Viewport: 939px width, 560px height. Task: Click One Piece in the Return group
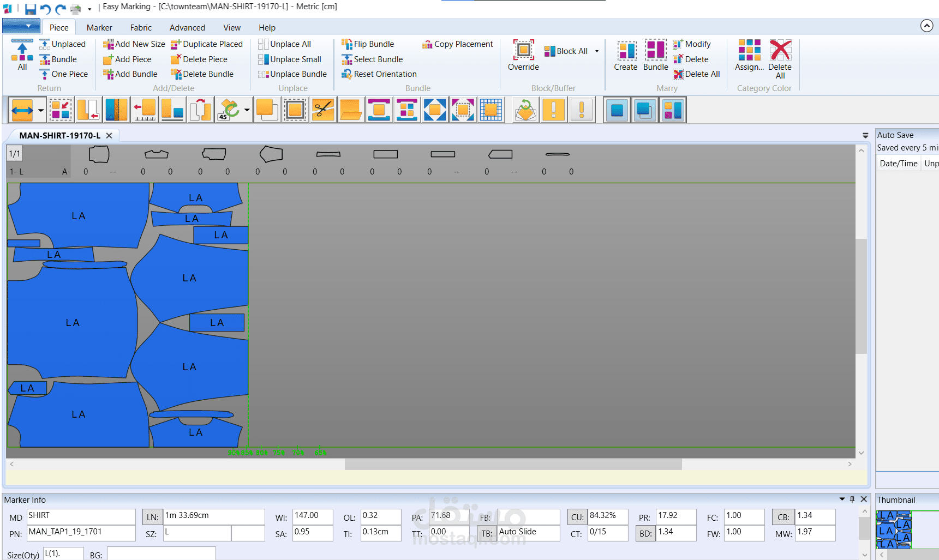click(x=64, y=74)
